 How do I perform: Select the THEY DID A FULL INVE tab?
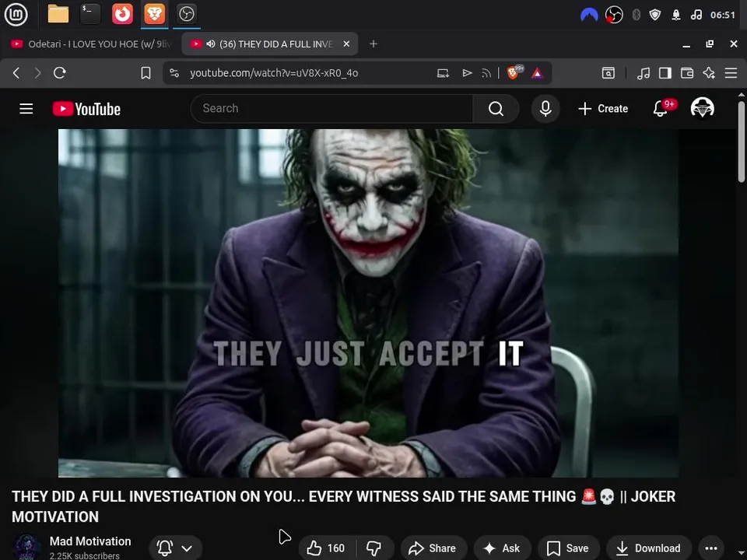pos(270,44)
